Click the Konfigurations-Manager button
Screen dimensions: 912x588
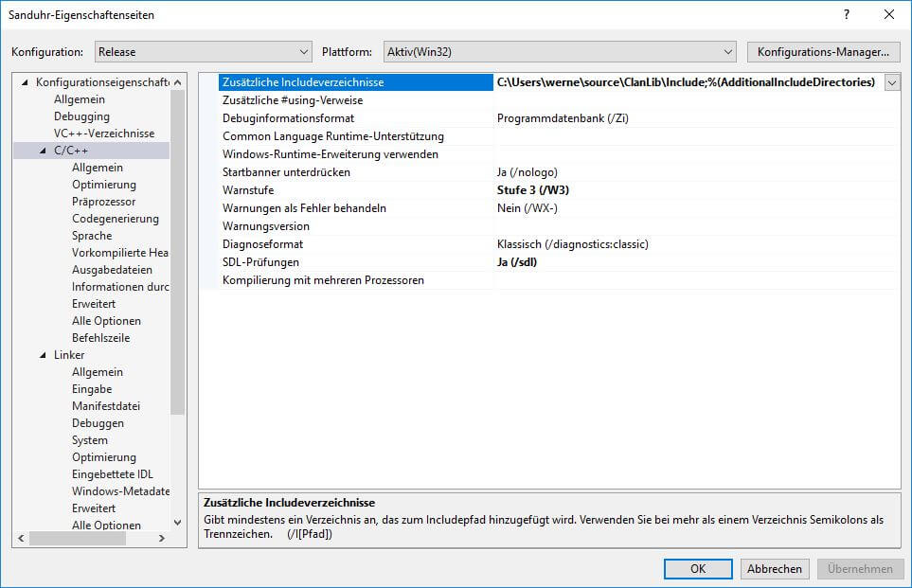(822, 52)
